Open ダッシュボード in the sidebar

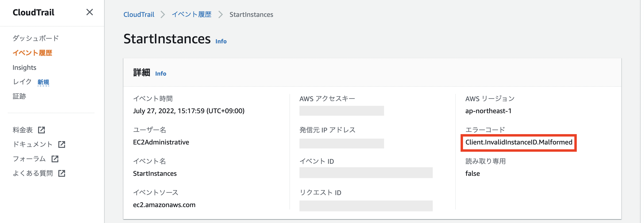click(35, 38)
